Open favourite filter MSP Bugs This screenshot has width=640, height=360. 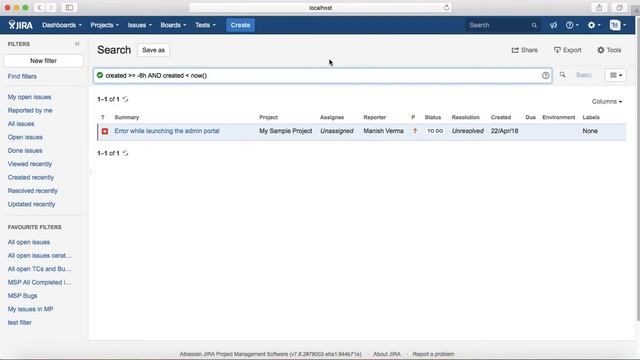click(x=22, y=296)
